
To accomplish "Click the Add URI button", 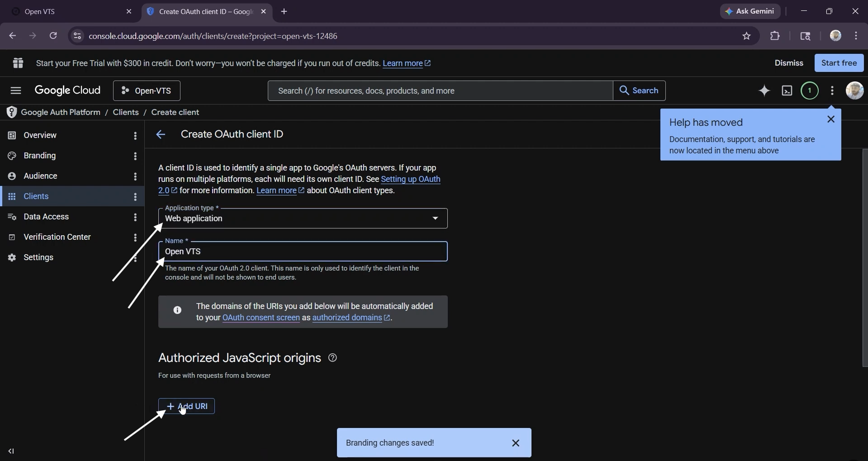I will click(186, 406).
